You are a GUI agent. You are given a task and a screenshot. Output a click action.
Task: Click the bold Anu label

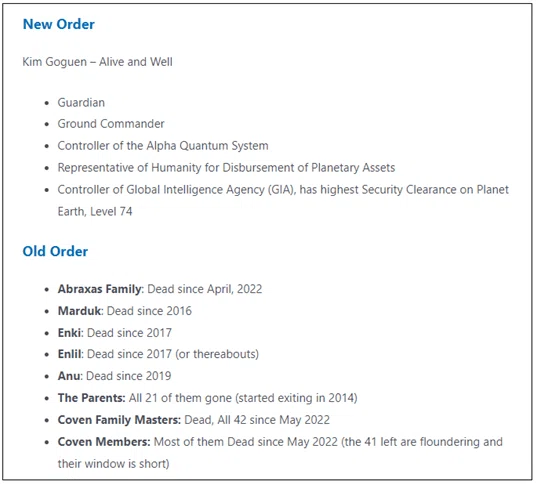click(x=69, y=376)
